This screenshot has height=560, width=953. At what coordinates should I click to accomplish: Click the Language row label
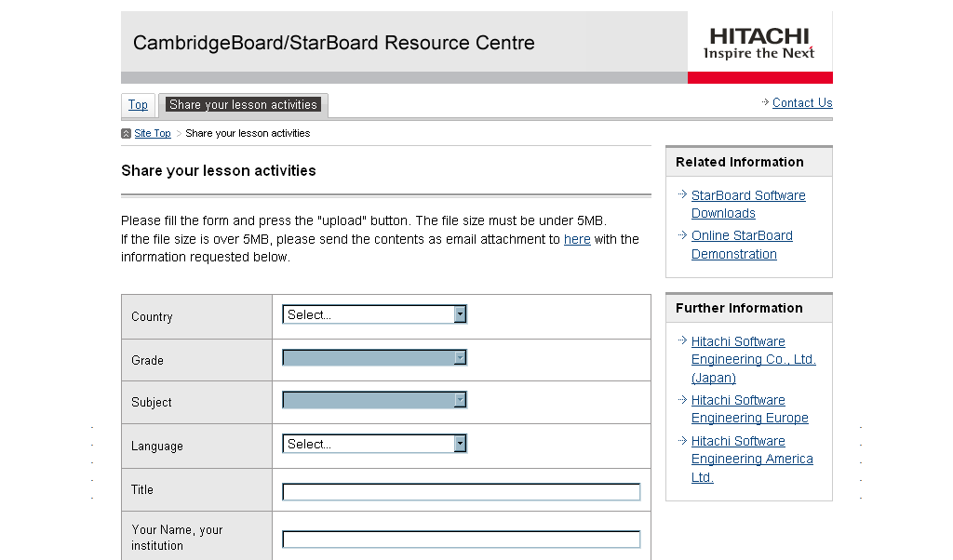[x=156, y=446]
